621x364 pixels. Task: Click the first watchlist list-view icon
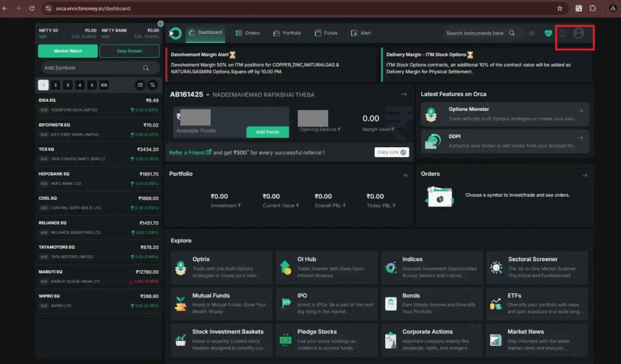coord(140,85)
